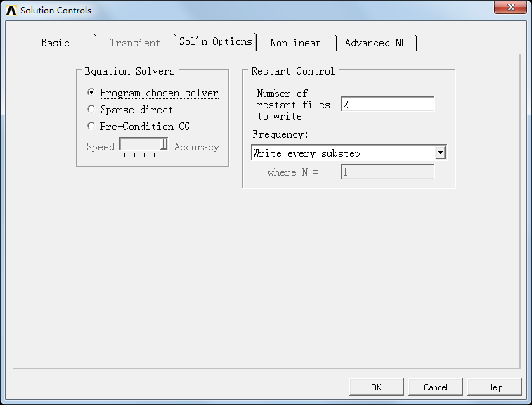Click the Cancel button
This screenshot has height=405, width=532.
[x=436, y=387]
